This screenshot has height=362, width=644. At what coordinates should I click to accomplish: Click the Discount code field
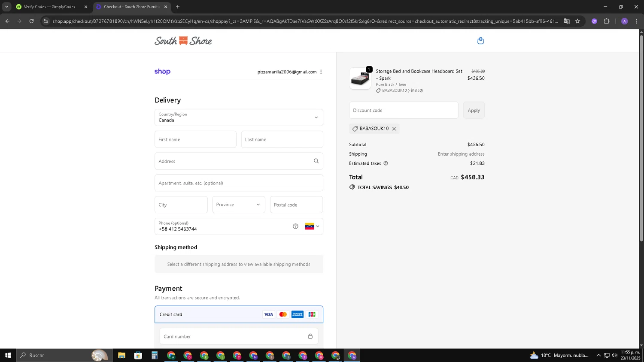click(x=404, y=110)
